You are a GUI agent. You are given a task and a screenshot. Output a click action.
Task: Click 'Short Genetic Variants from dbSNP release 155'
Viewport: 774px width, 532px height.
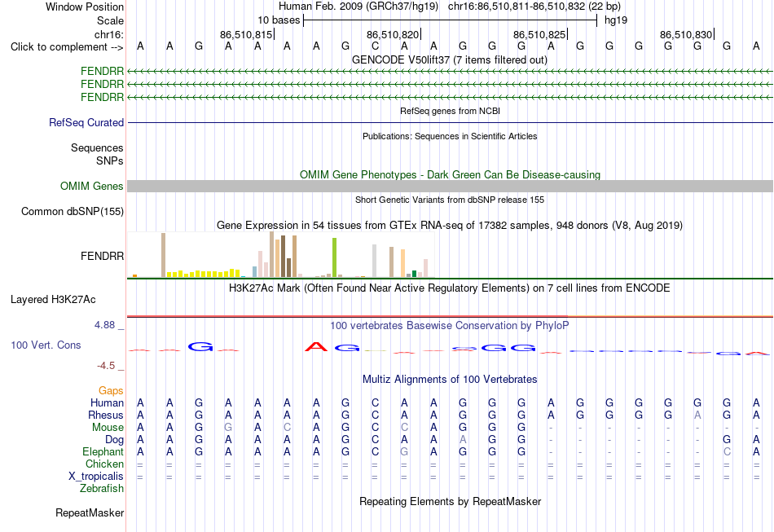pos(450,200)
